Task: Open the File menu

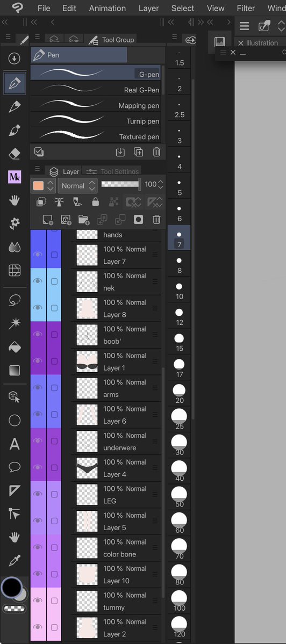Action: [x=44, y=8]
